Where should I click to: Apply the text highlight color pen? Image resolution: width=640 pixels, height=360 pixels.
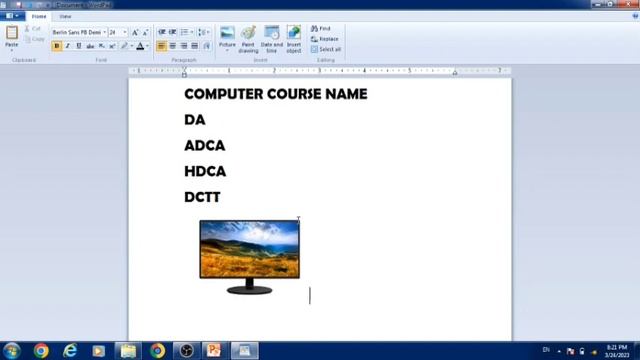pos(124,46)
